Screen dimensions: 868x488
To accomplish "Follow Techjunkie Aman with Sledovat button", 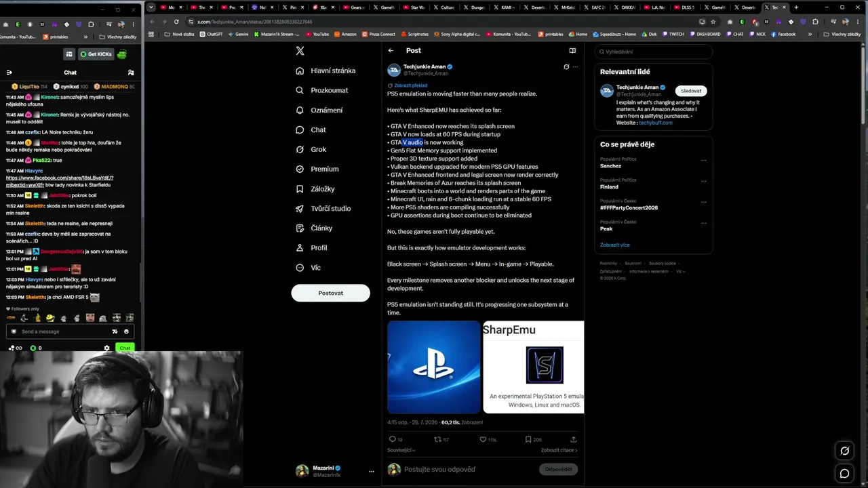I will [691, 91].
